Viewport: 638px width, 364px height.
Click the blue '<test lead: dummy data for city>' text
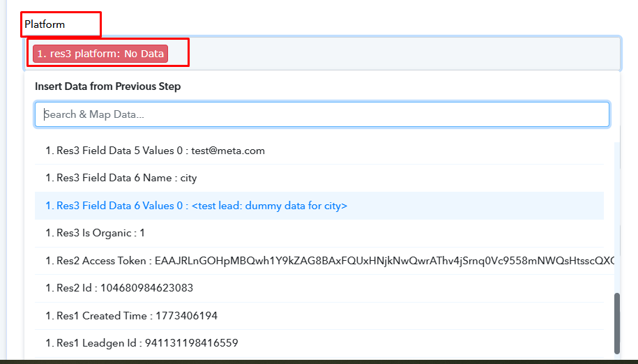(x=269, y=206)
